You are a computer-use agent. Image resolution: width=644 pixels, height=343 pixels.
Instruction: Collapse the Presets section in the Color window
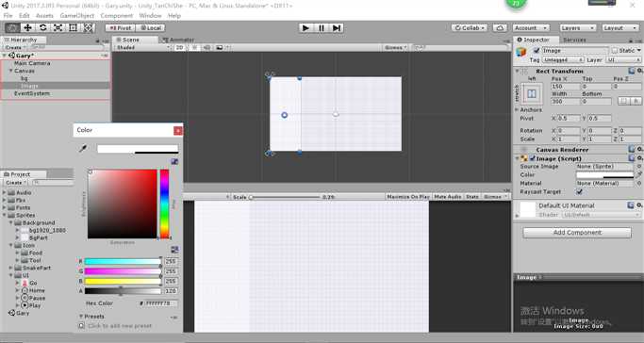click(x=81, y=317)
